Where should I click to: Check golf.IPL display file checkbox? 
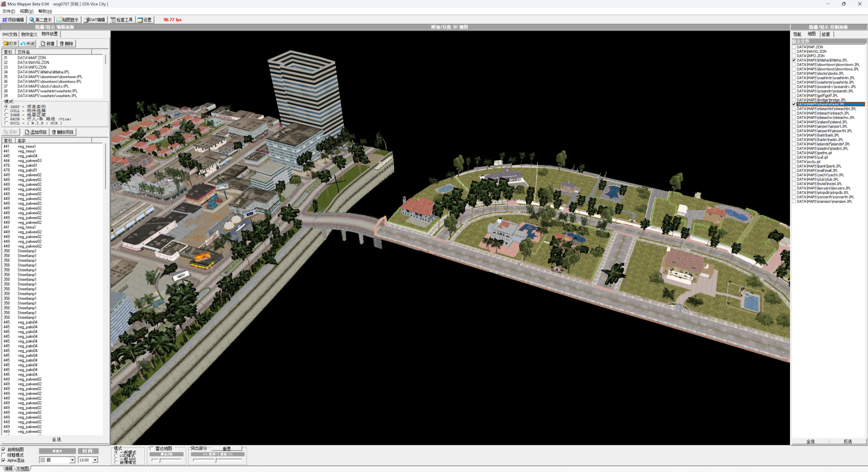point(794,96)
